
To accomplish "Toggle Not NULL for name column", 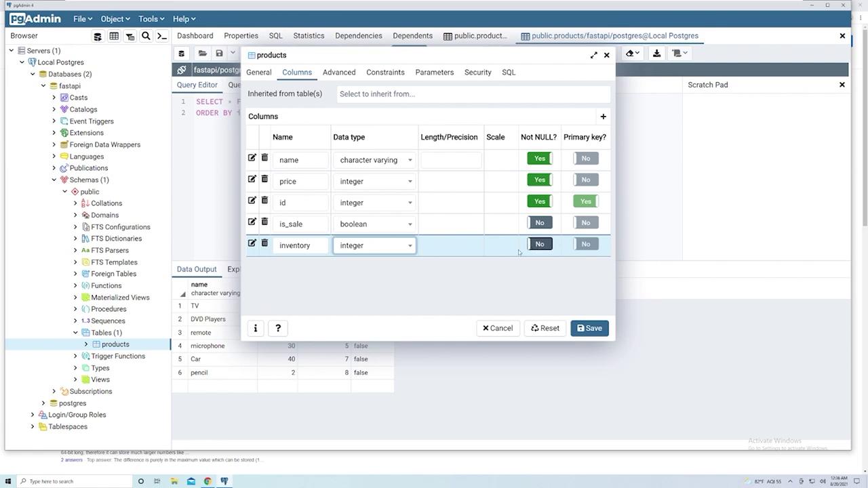I will (540, 159).
